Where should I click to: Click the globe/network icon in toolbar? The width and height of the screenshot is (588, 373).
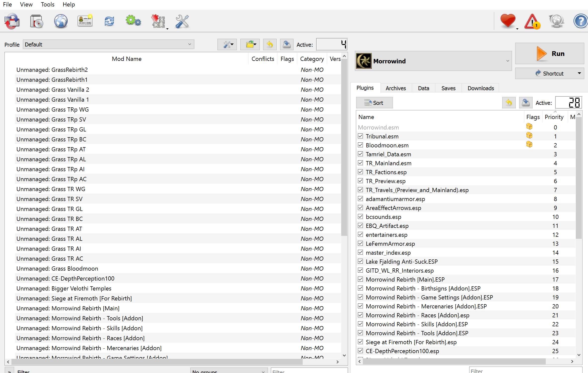point(60,21)
